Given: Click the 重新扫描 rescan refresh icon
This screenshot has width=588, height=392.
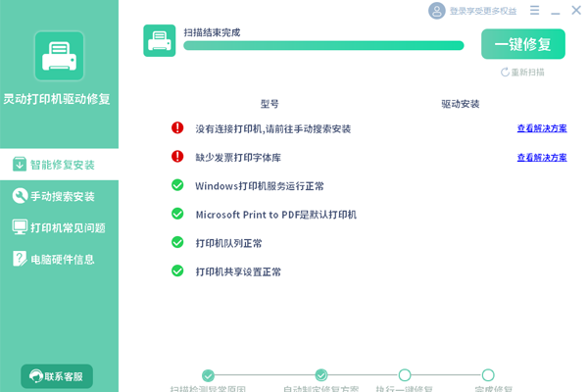Looking at the screenshot, I should coord(506,73).
